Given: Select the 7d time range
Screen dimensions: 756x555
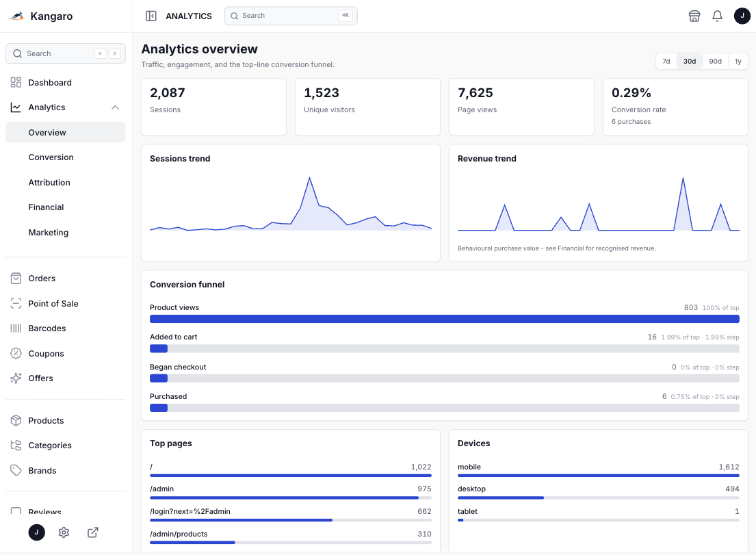Looking at the screenshot, I should click(x=666, y=61).
